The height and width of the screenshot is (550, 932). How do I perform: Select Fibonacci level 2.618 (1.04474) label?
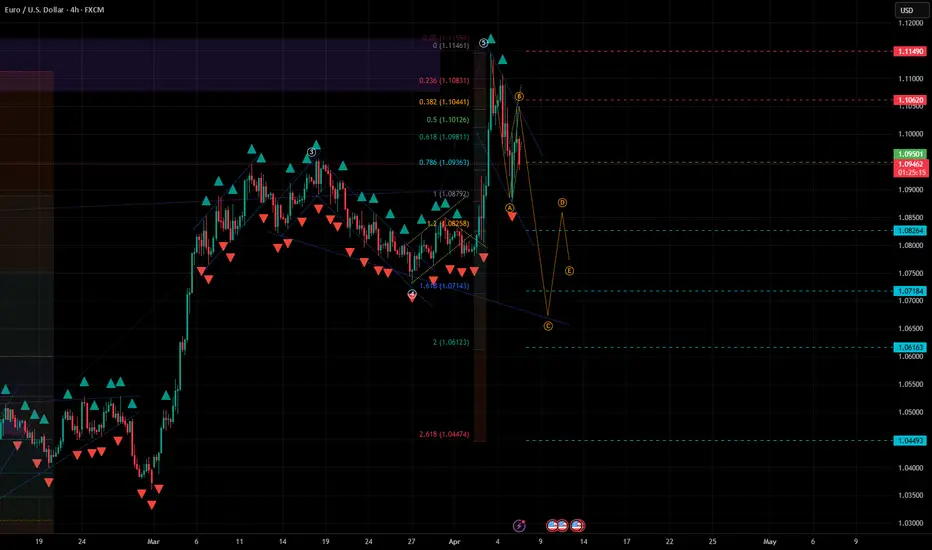444,434
